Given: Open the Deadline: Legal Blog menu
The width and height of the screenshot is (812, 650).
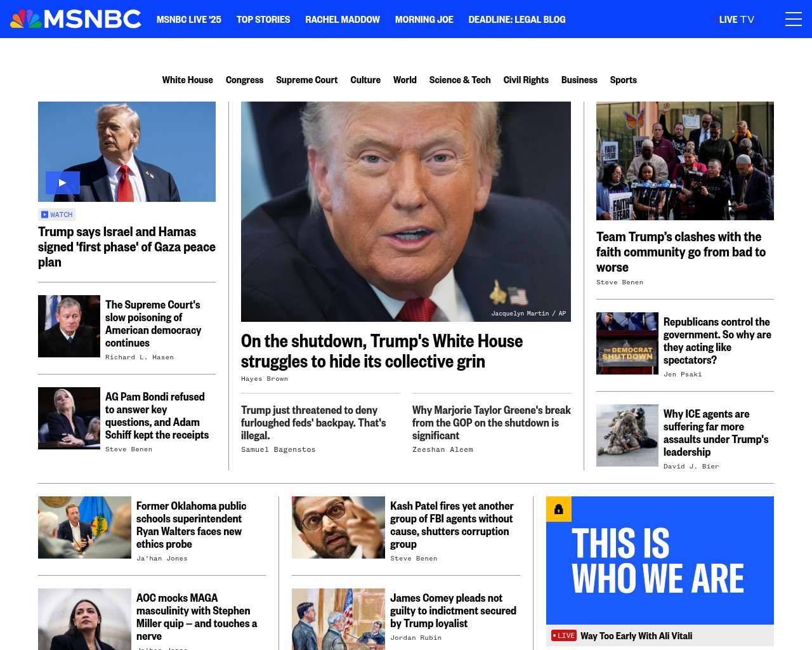Looking at the screenshot, I should [517, 20].
